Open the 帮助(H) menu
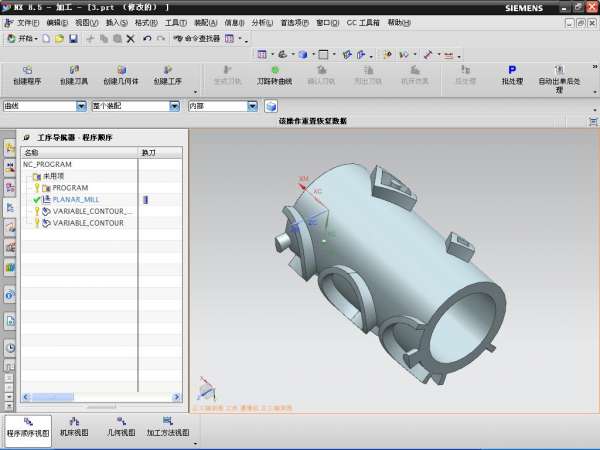Screen dimensions: 600x450 point(399,23)
